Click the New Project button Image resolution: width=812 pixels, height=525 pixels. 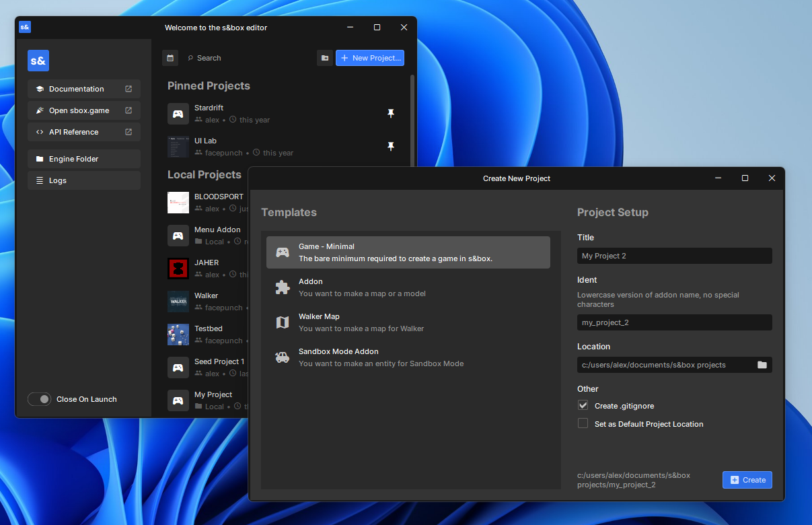click(370, 58)
